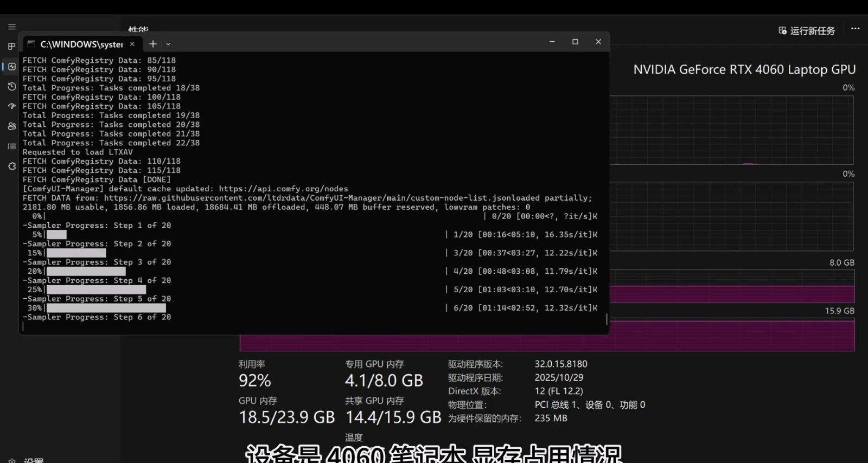Click the terminal window vertical scrollbar
Image resolution: width=868 pixels, height=463 pixels.
(607, 319)
